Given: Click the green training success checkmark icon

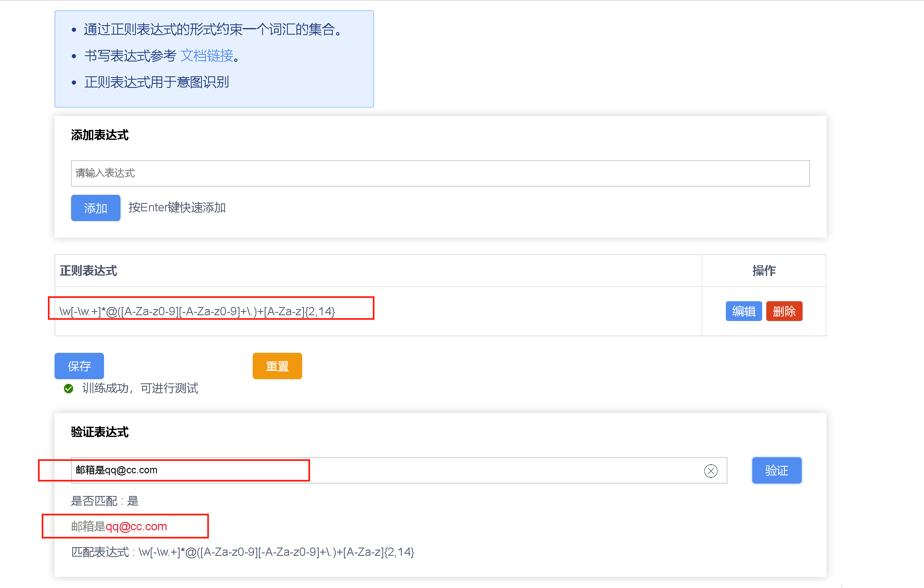Looking at the screenshot, I should pos(69,388).
